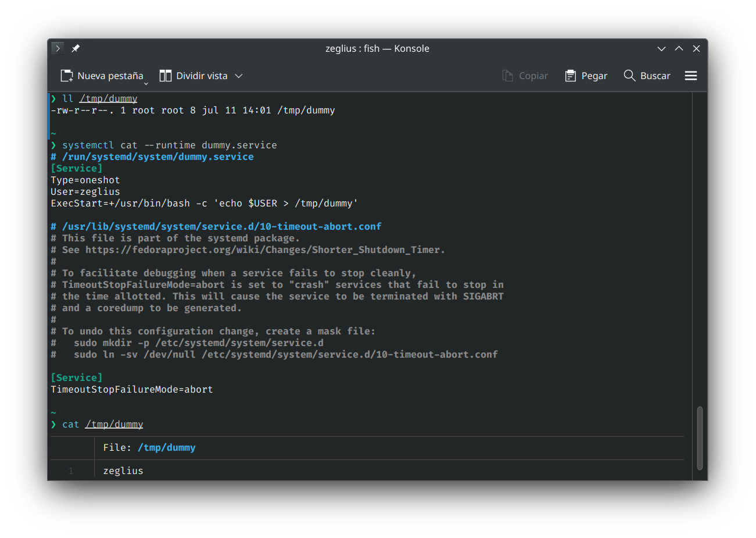Click the Dividir vista split-view icon
The height and width of the screenshot is (538, 756).
coord(166,75)
